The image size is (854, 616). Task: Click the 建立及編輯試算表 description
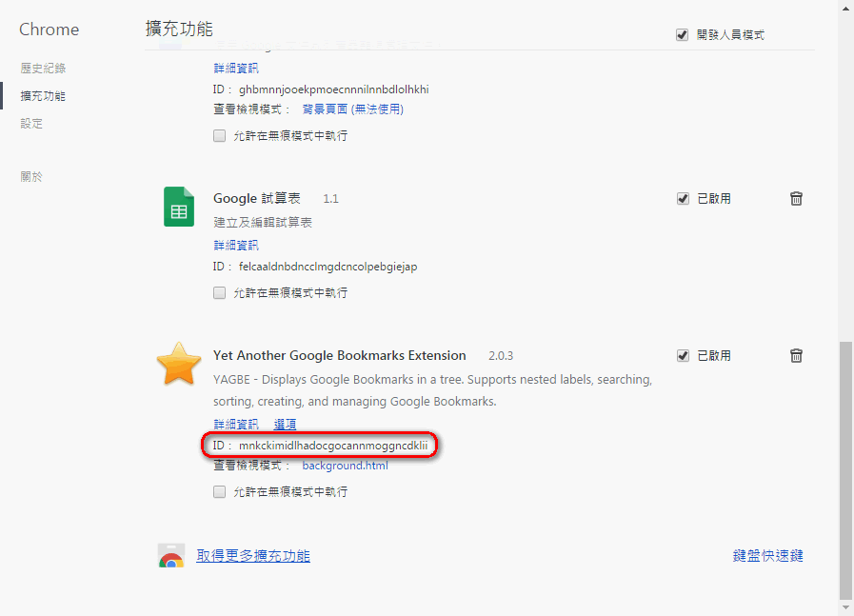[263, 222]
